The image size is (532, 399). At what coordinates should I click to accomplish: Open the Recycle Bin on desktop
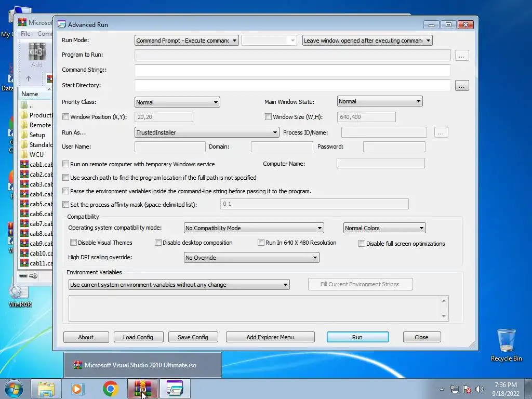[x=506, y=345]
